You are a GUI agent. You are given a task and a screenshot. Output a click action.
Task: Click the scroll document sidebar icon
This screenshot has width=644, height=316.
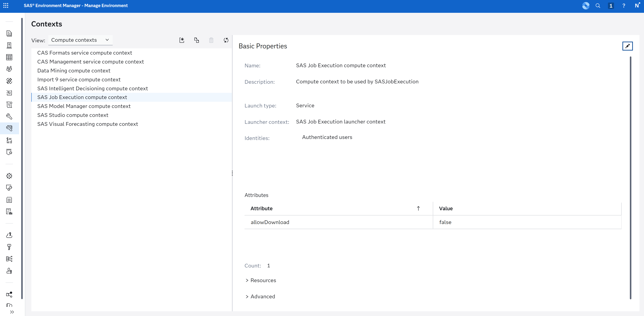9,105
